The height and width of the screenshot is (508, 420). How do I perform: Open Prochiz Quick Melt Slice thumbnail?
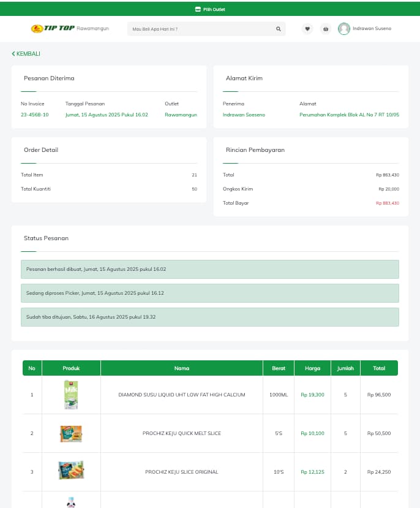(x=71, y=433)
